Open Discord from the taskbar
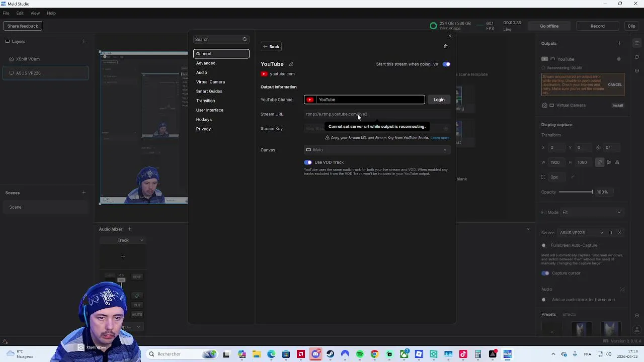Screen dimensions: 644x362 coord(315,354)
